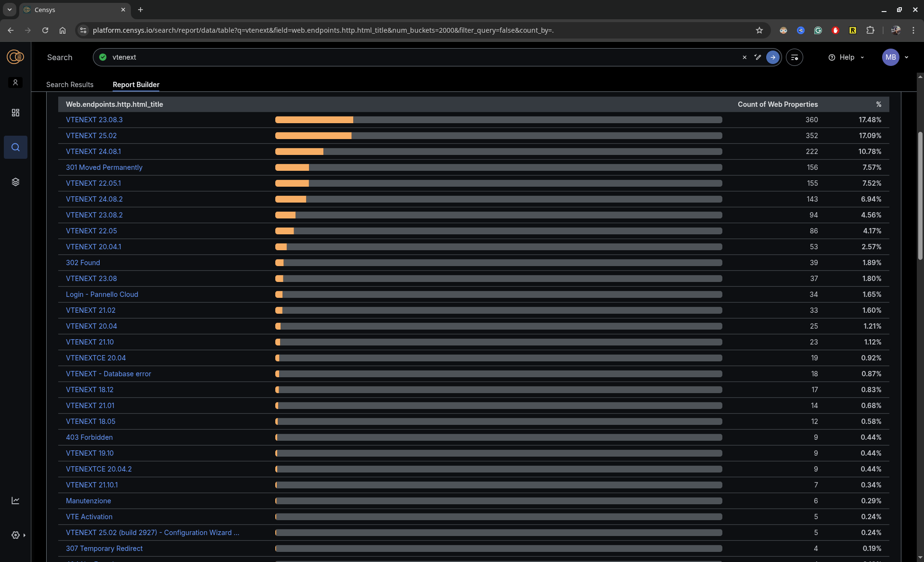Screen dimensions: 924x562
Task: Select the Censys browser tab
Action: pos(75,10)
